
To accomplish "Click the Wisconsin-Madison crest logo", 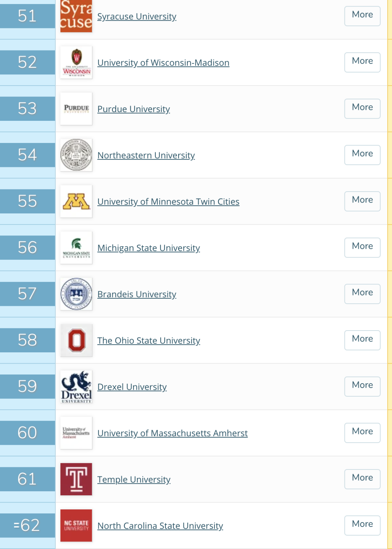I will tap(76, 62).
